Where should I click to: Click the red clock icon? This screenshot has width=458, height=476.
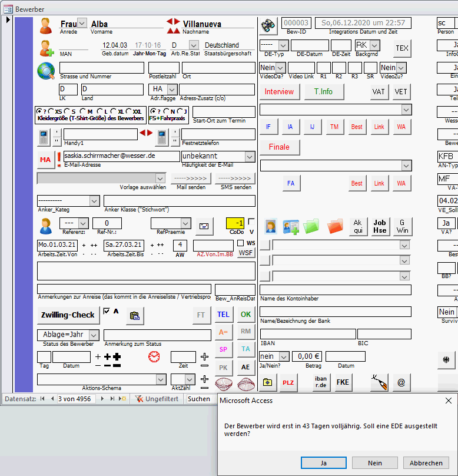[154, 356]
